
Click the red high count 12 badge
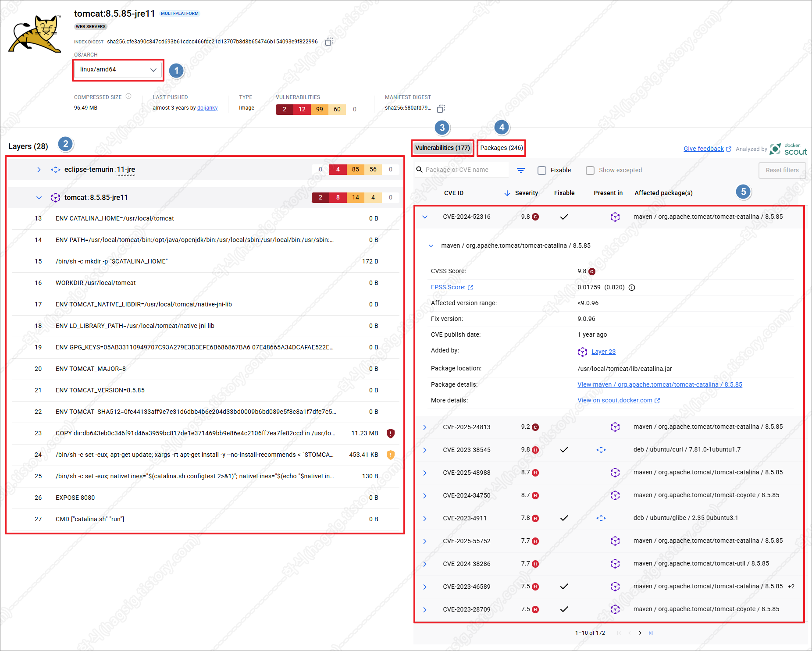(x=302, y=110)
